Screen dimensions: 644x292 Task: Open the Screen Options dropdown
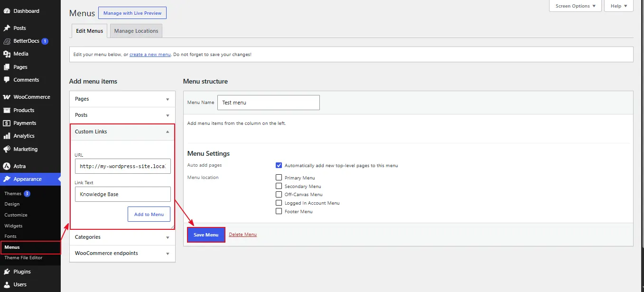[575, 6]
